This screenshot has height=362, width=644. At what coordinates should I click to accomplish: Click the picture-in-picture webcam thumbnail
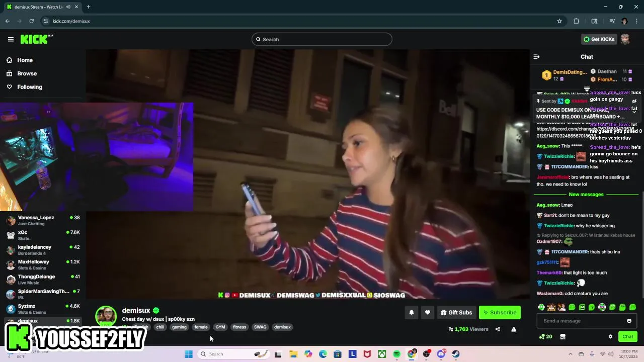coord(97,157)
